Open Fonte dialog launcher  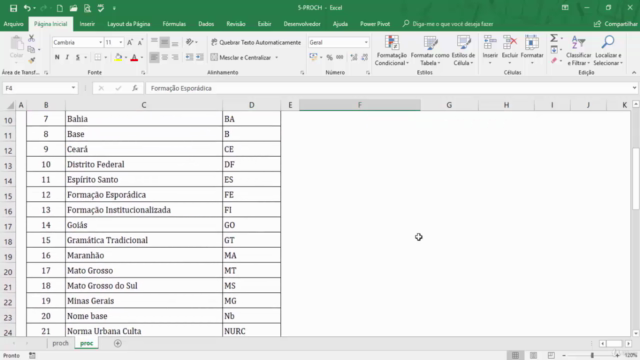pos(143,73)
